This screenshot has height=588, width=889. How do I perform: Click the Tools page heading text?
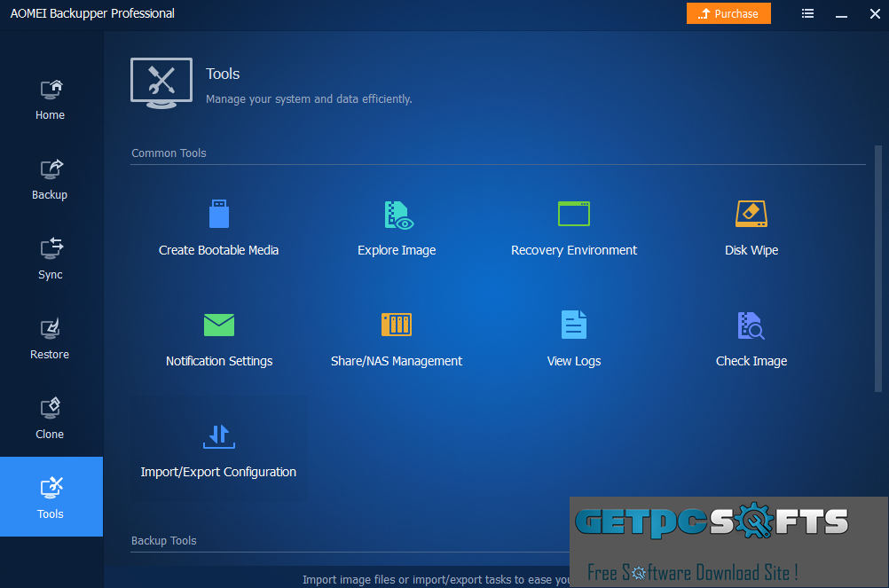pyautogui.click(x=223, y=74)
